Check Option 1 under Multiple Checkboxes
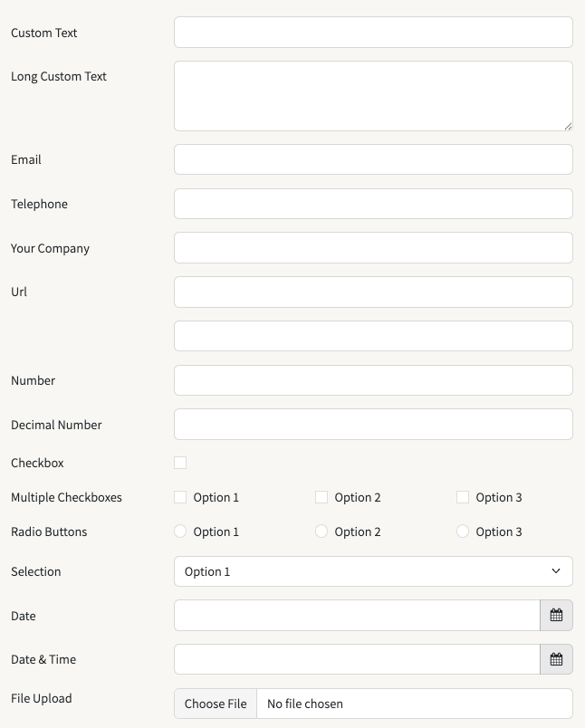Image resolution: width=585 pixels, height=728 pixels. tap(179, 496)
